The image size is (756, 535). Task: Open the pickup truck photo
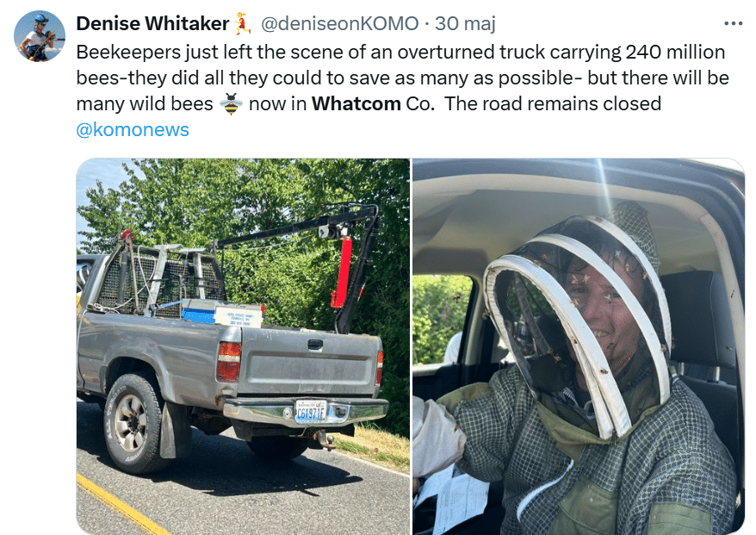point(243,346)
